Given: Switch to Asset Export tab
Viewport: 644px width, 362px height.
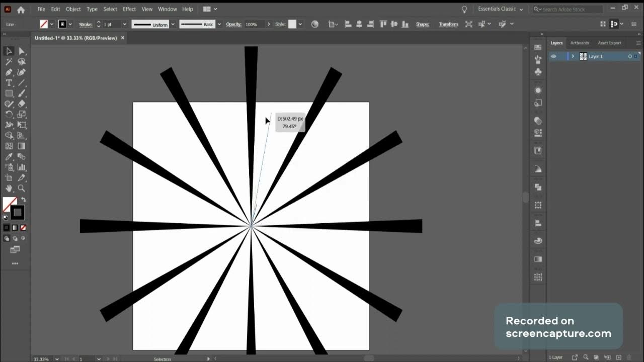Looking at the screenshot, I should (609, 43).
